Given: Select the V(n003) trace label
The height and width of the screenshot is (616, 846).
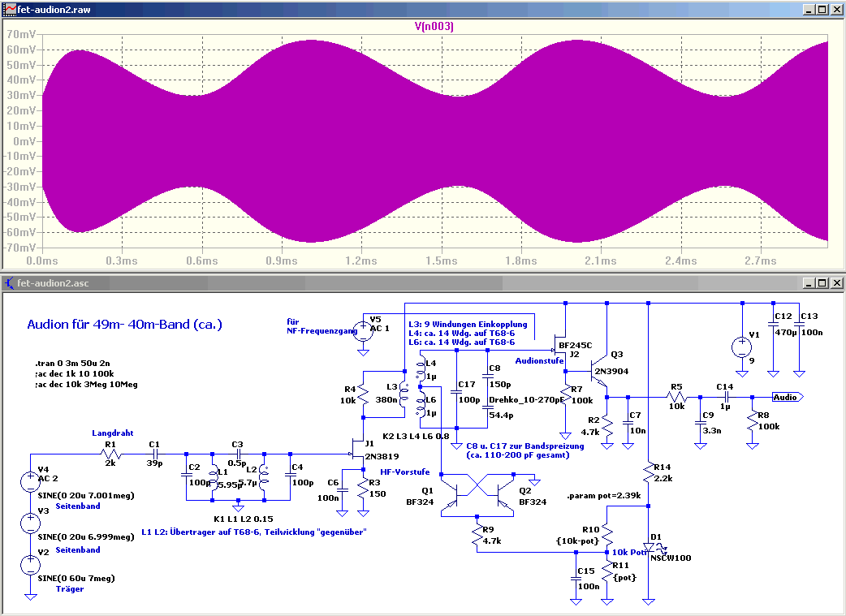Looking at the screenshot, I should (434, 26).
